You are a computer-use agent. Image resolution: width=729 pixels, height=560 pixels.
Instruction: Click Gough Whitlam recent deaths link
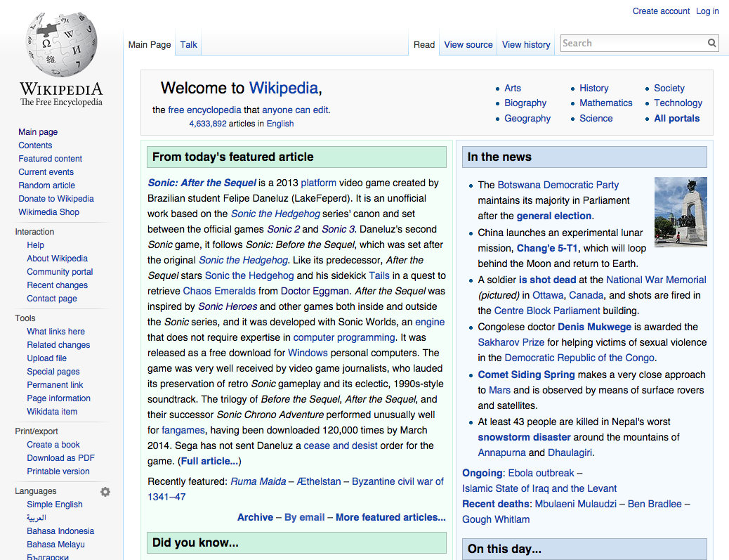coord(496,519)
